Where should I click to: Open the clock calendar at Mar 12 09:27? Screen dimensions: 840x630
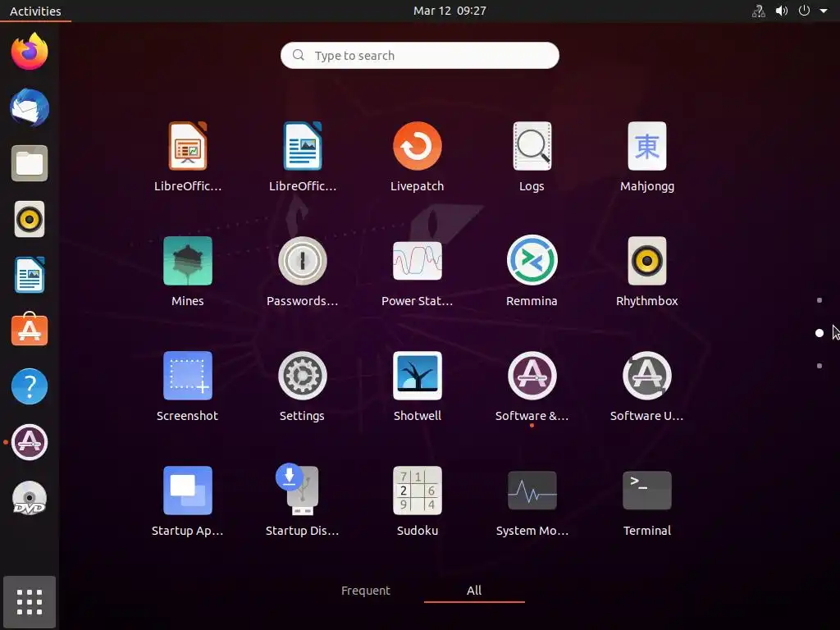tap(450, 11)
